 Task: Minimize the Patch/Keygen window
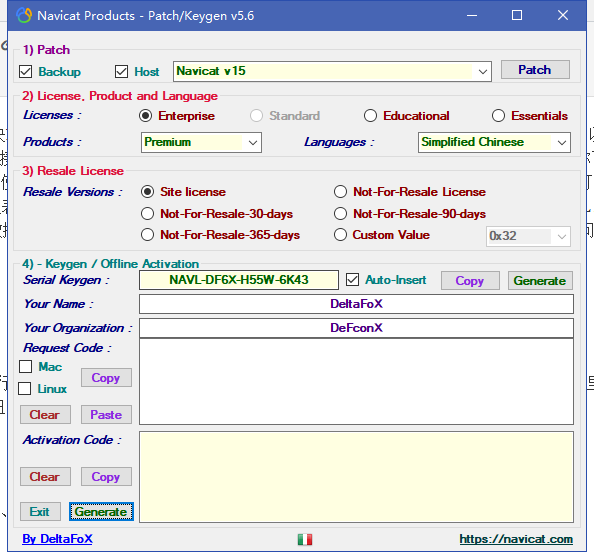click(x=472, y=16)
